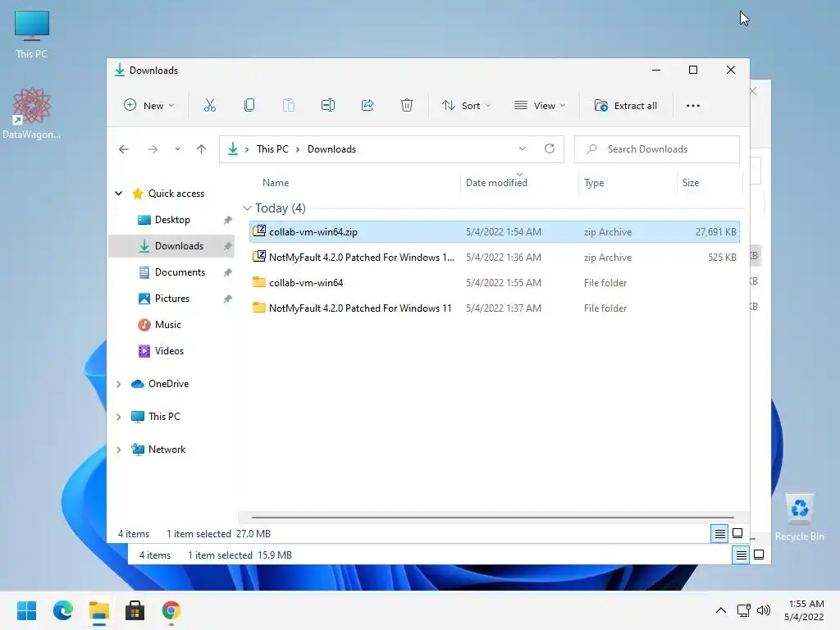Click the volume speaker icon in tray
This screenshot has height=630, width=840.
point(764,610)
